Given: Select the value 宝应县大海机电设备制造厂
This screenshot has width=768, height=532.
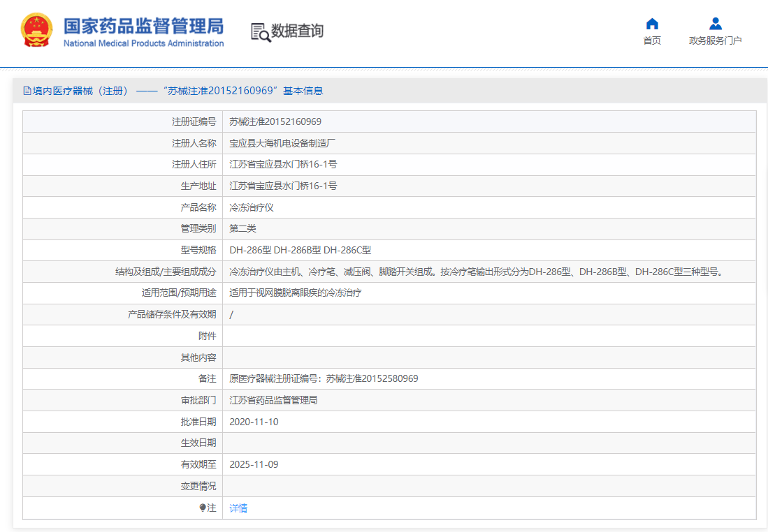Looking at the screenshot, I should 282,143.
